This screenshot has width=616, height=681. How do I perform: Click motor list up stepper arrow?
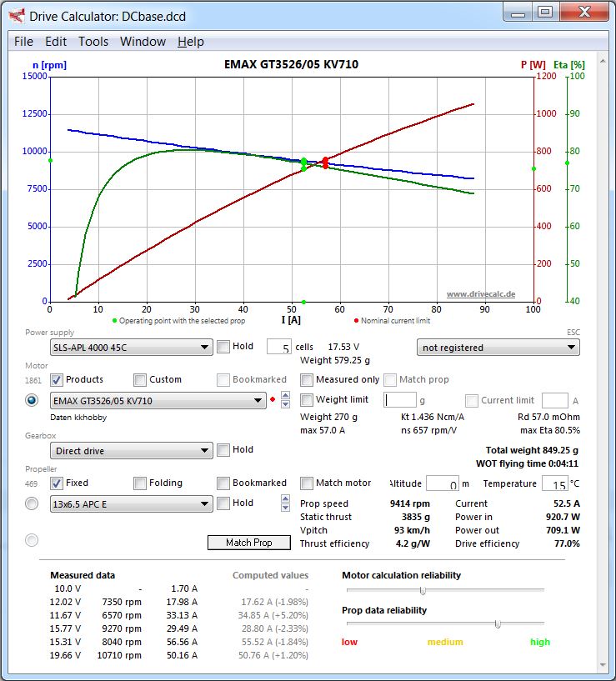[x=285, y=396]
